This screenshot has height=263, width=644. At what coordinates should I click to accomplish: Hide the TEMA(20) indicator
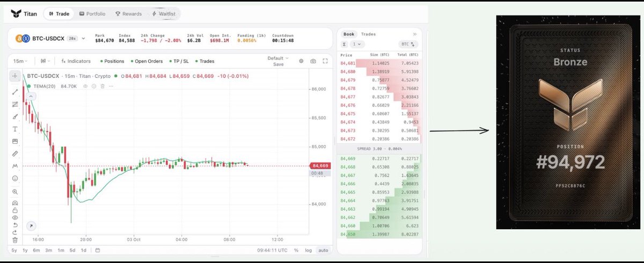(85, 86)
